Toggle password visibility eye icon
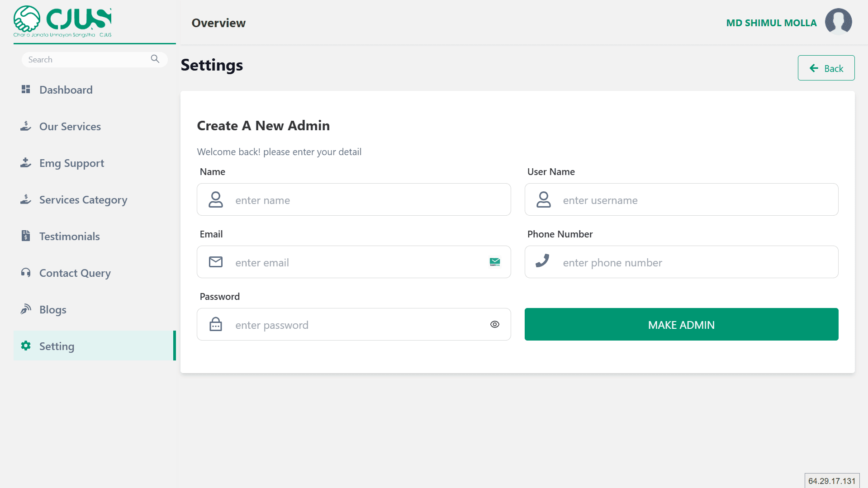868x488 pixels. coord(495,324)
